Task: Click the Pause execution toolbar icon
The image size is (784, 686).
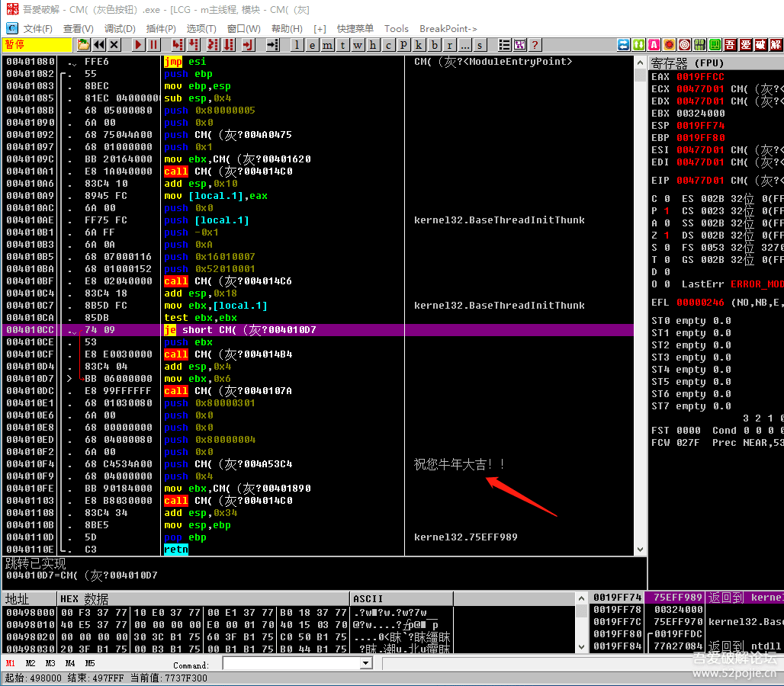Action: click(154, 45)
